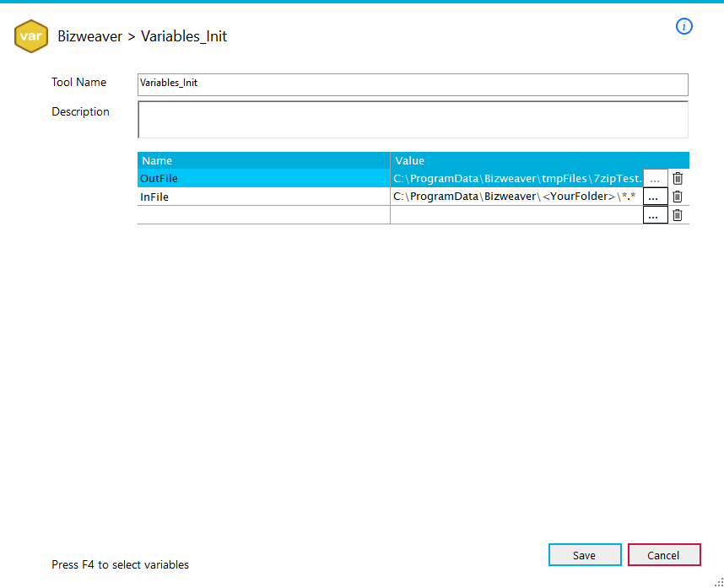The height and width of the screenshot is (588, 724).
Task: Click trash icon on the empty row
Action: tap(678, 215)
